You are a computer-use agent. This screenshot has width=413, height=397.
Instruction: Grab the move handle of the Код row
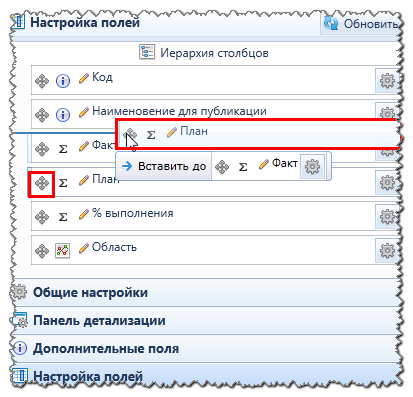pyautogui.click(x=42, y=81)
